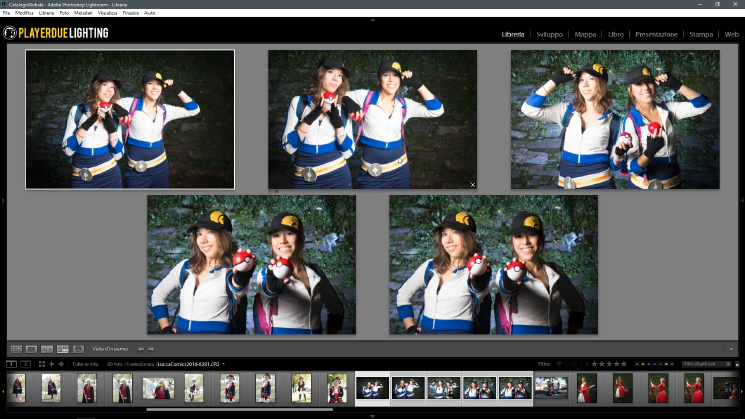Select the Survey view icon
This screenshot has width=745, height=419.
click(63, 349)
